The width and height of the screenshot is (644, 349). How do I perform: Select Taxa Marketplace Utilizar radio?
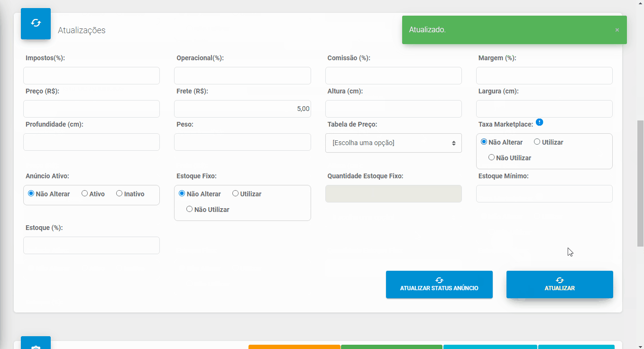pyautogui.click(x=537, y=142)
